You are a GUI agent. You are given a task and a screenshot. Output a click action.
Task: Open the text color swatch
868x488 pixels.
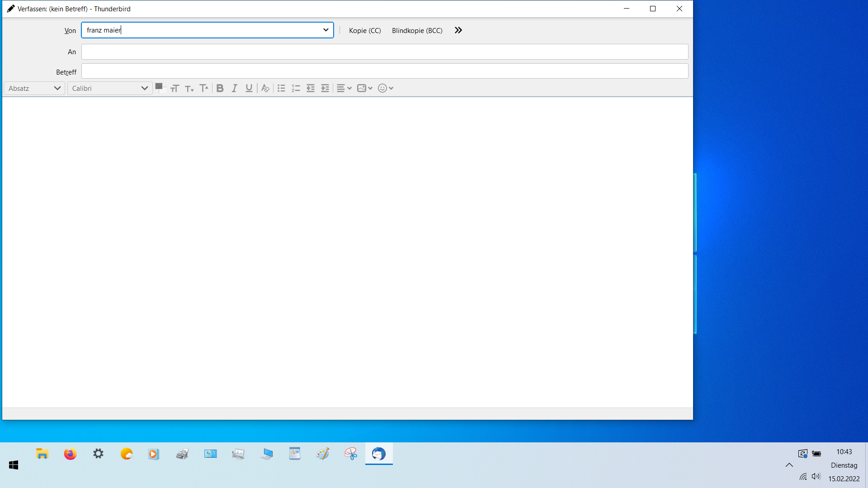[159, 86]
